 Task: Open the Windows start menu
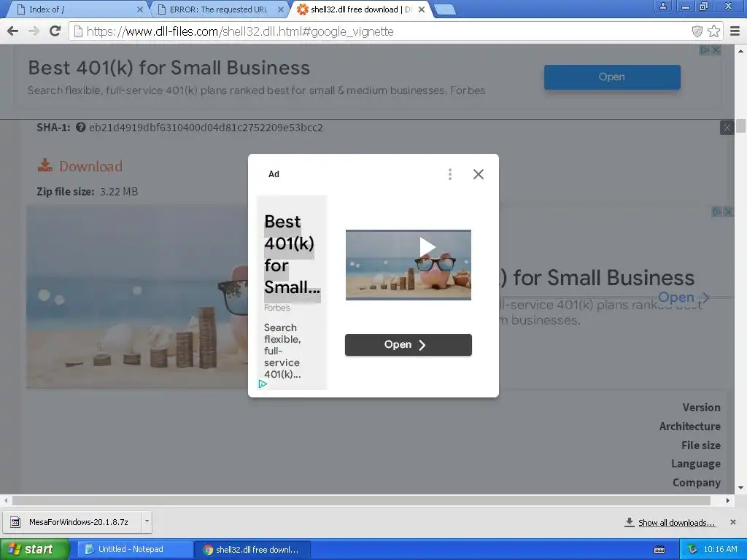pos(34,549)
